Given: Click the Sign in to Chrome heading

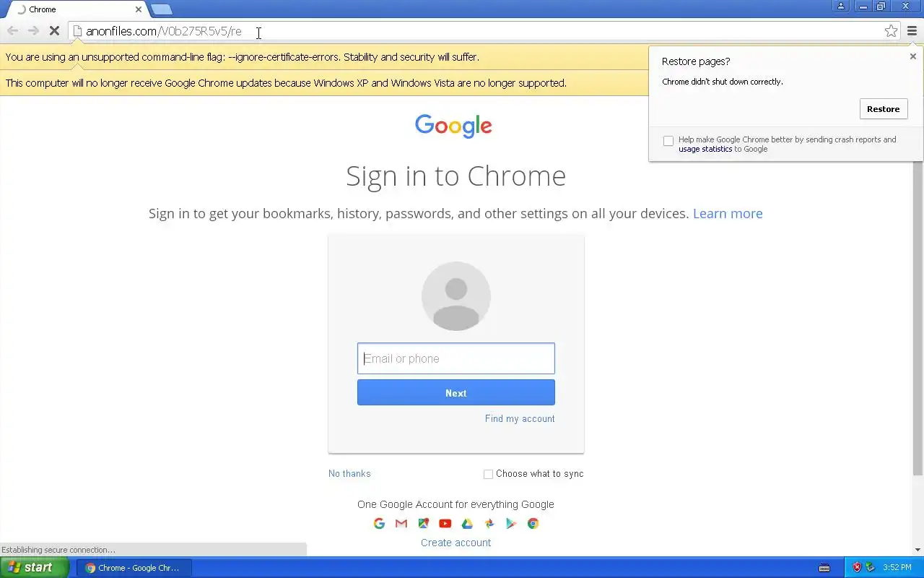Looking at the screenshot, I should tap(456, 176).
